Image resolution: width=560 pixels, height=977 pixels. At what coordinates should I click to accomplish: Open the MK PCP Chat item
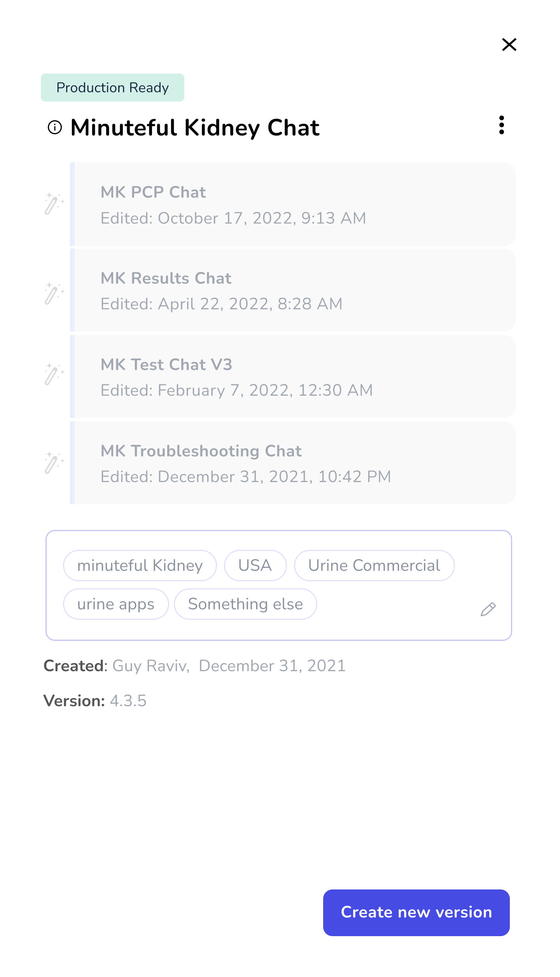pyautogui.click(x=293, y=204)
